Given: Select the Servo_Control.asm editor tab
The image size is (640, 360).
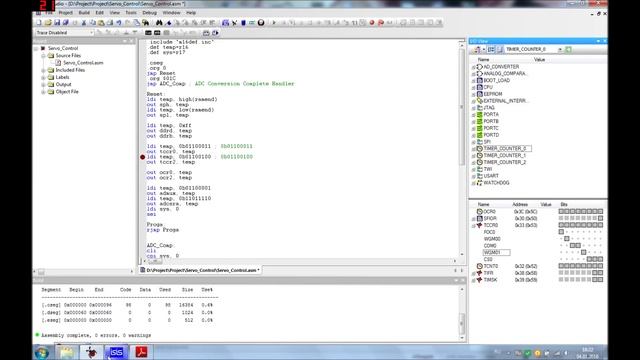Looking at the screenshot, I should (200, 270).
